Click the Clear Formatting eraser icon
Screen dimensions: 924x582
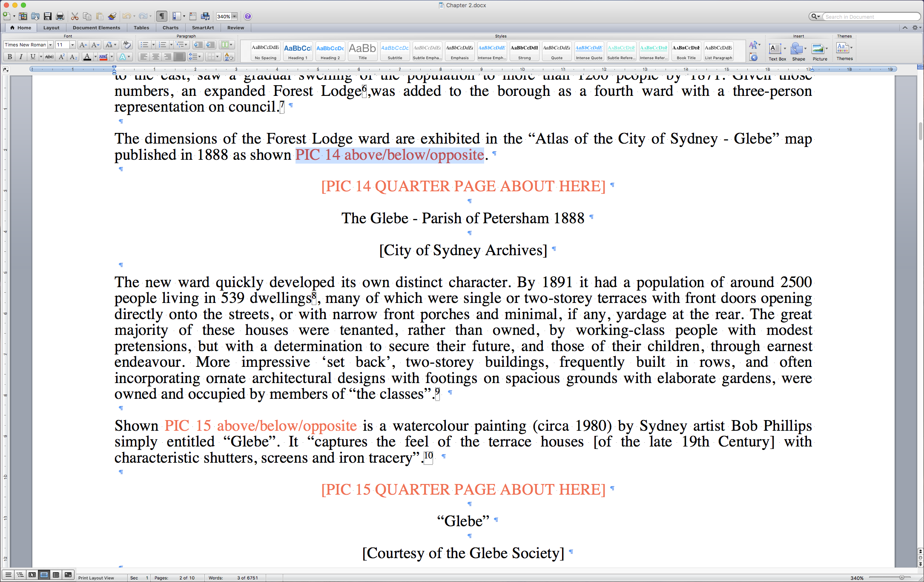coord(126,45)
